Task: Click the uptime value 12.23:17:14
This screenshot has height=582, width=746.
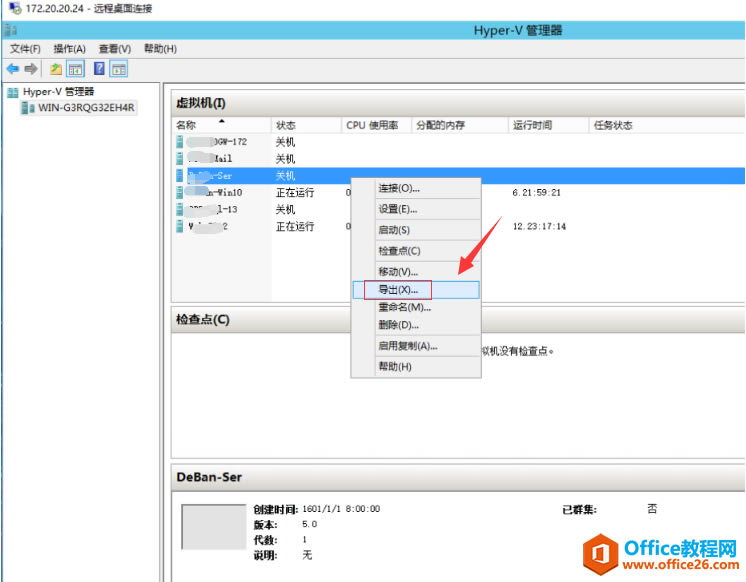Action: click(539, 227)
